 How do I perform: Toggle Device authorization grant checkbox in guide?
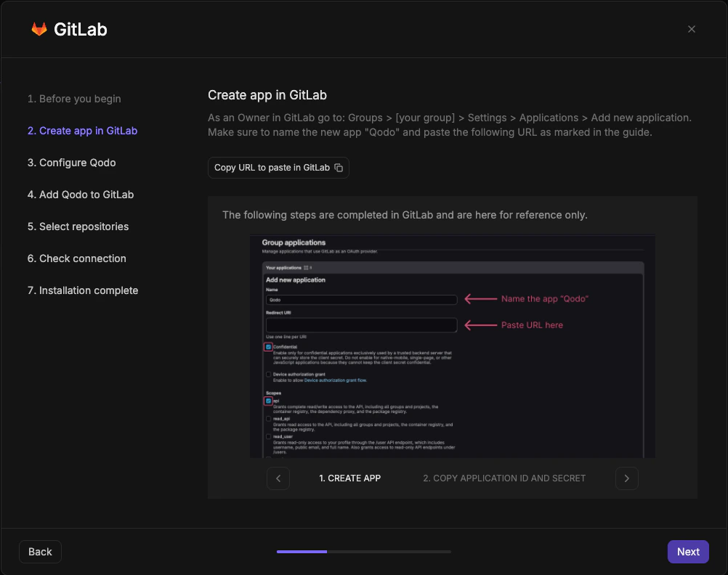268,375
